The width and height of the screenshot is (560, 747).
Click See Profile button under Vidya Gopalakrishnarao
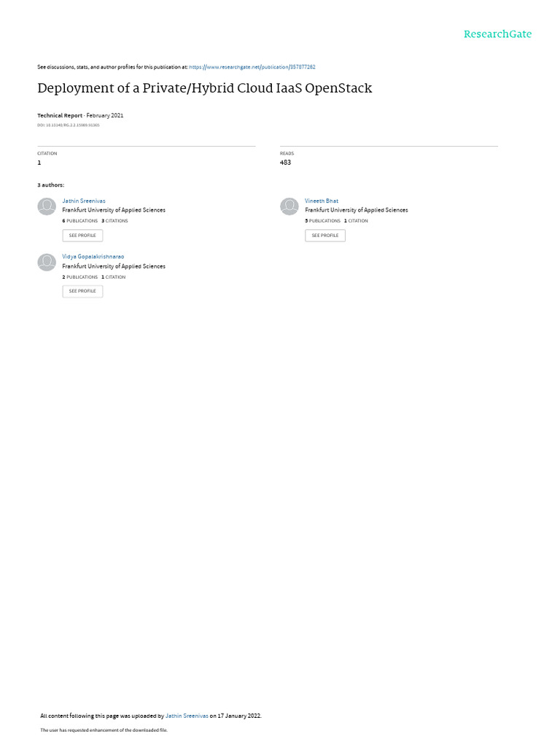[x=82, y=291]
